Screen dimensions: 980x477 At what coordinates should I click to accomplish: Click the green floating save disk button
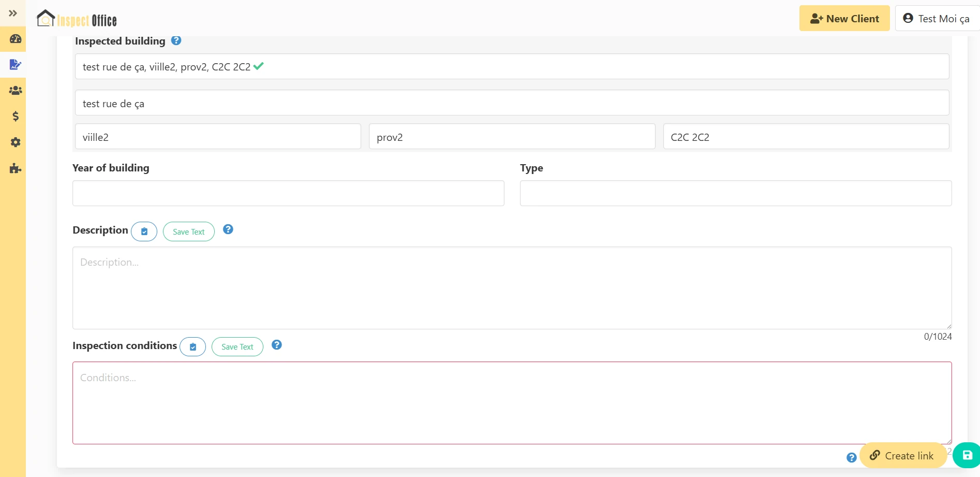click(967, 455)
